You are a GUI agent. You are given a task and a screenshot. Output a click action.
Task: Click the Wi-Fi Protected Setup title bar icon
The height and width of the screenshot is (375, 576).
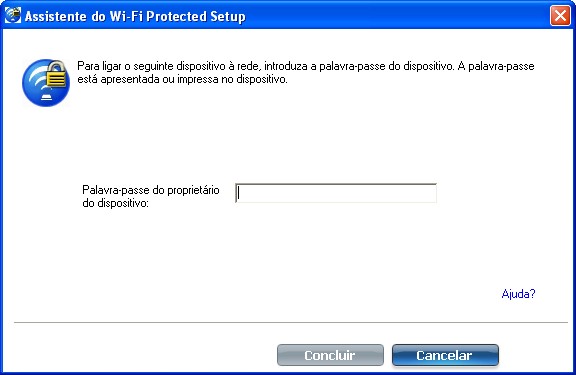click(12, 15)
